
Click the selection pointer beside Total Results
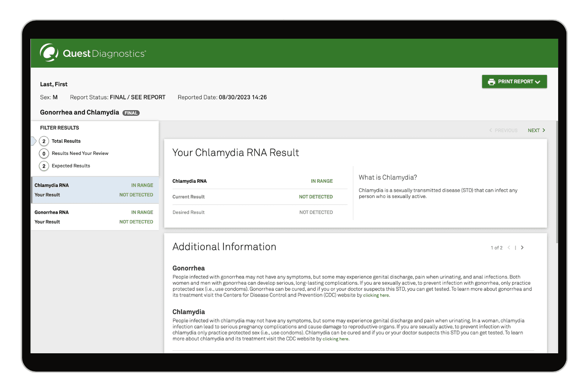tap(34, 141)
